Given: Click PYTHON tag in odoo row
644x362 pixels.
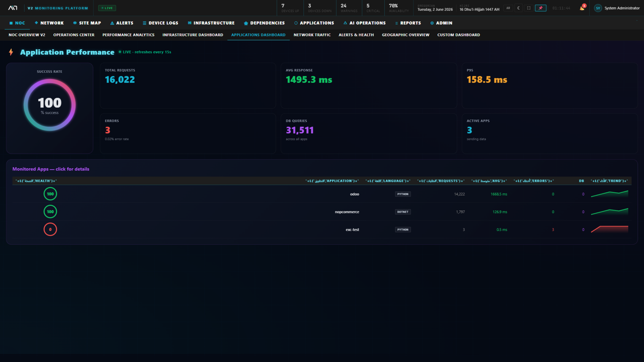Looking at the screenshot, I should click(x=402, y=194).
